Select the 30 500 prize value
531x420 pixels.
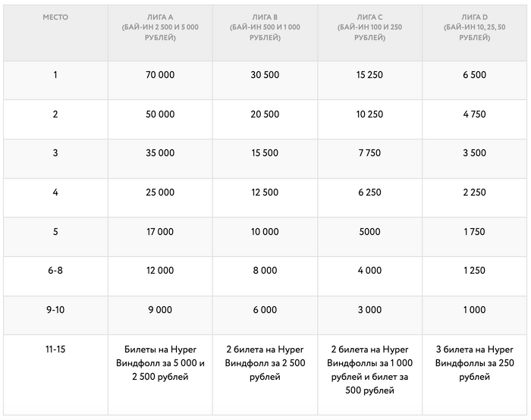pyautogui.click(x=264, y=75)
